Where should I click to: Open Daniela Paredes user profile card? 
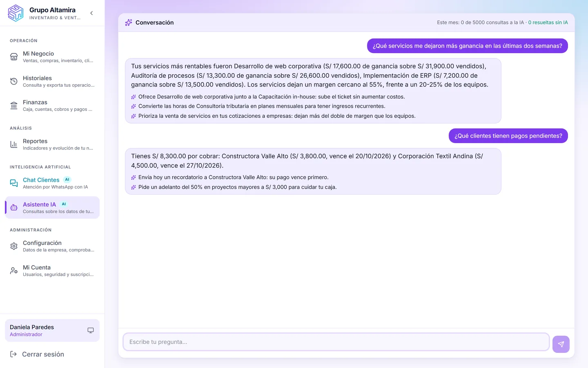52,330
